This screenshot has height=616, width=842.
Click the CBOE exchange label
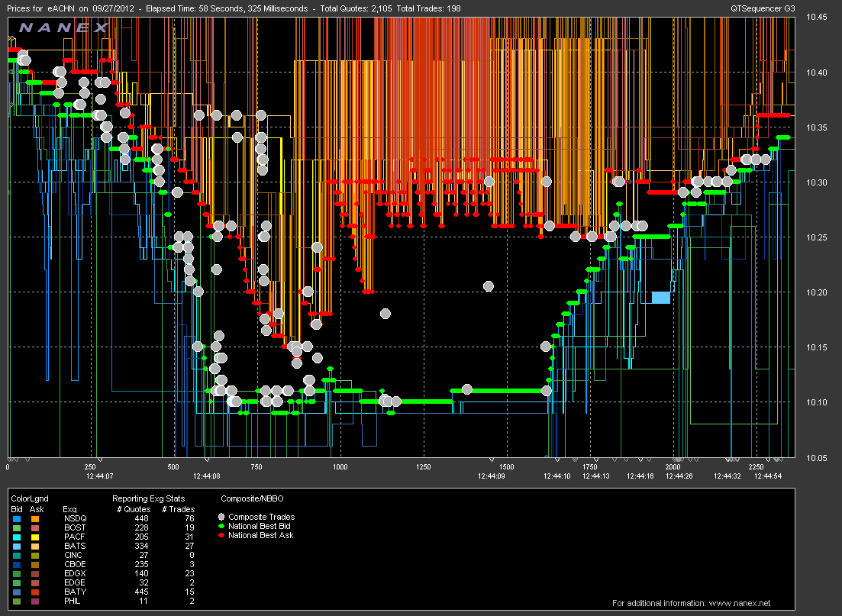[73, 564]
